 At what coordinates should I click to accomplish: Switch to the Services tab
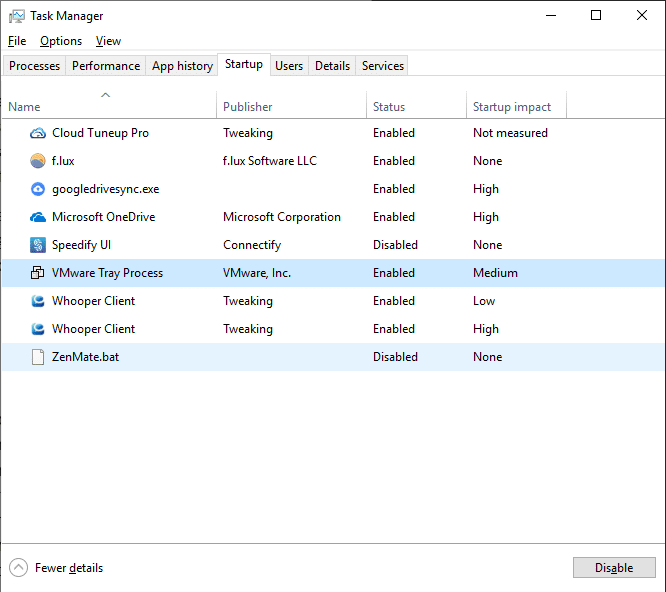(x=383, y=66)
